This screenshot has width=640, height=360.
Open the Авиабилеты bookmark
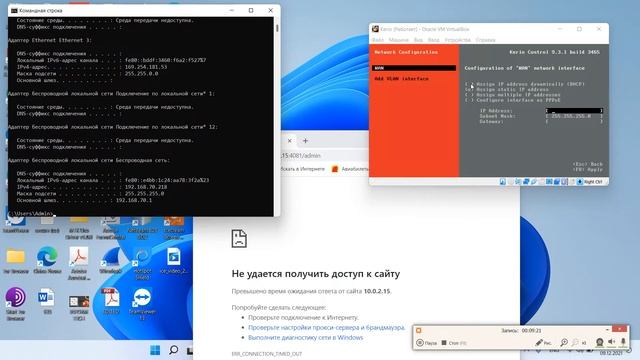coord(350,169)
